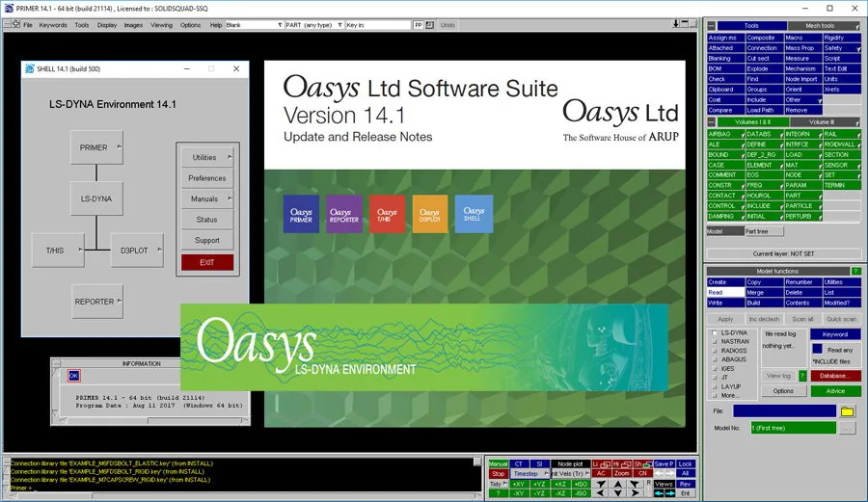Image resolution: width=868 pixels, height=502 pixels.
Task: Open the yellow folder file browser icon
Action: click(847, 411)
